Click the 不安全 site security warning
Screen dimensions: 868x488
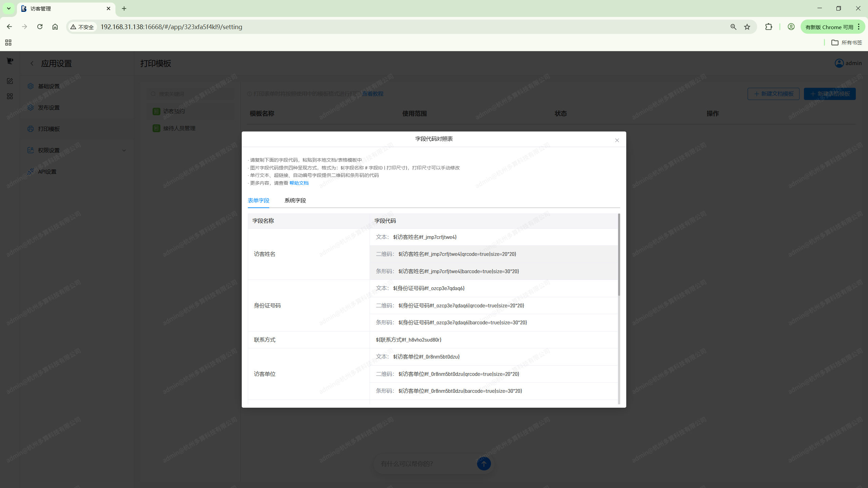point(82,27)
